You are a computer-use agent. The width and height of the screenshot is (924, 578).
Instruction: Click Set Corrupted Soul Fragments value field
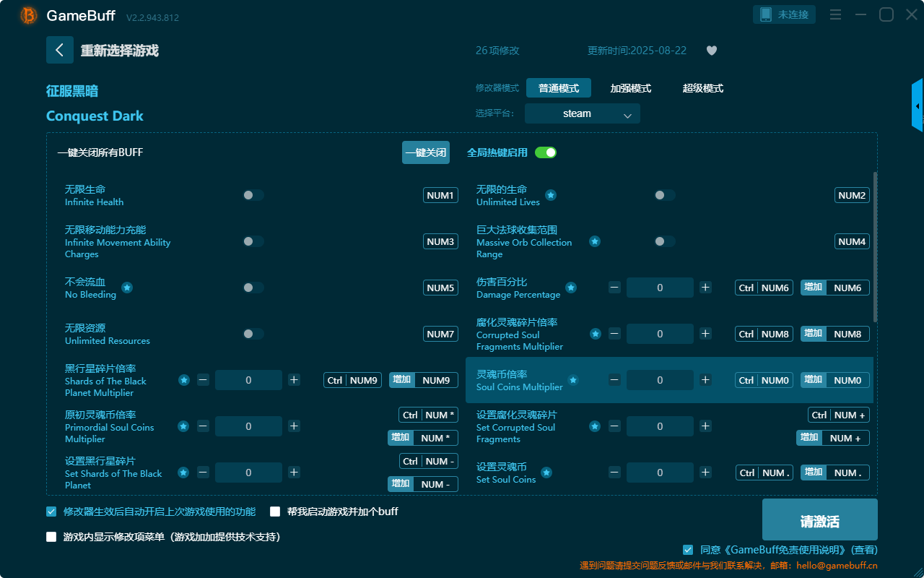[x=660, y=426]
